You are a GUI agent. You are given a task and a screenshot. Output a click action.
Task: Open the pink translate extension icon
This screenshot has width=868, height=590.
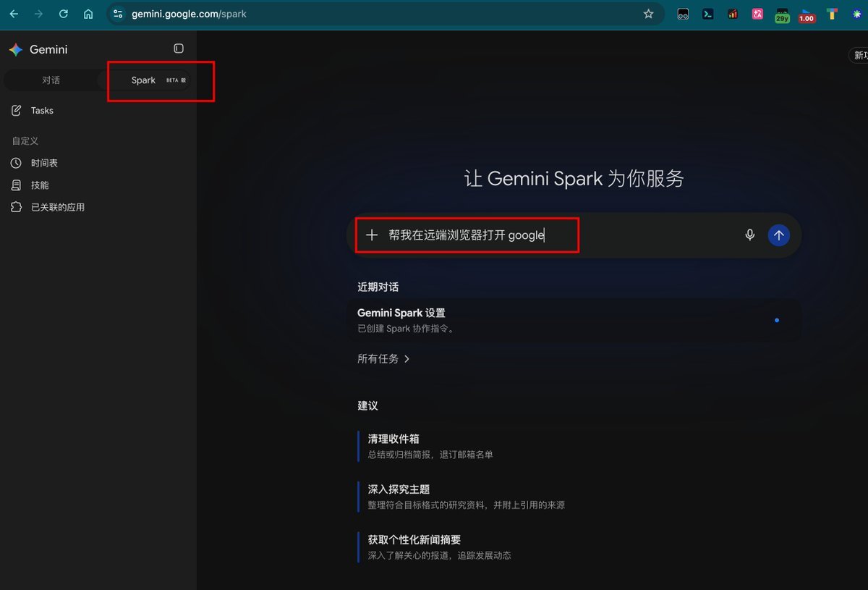pyautogui.click(x=757, y=14)
